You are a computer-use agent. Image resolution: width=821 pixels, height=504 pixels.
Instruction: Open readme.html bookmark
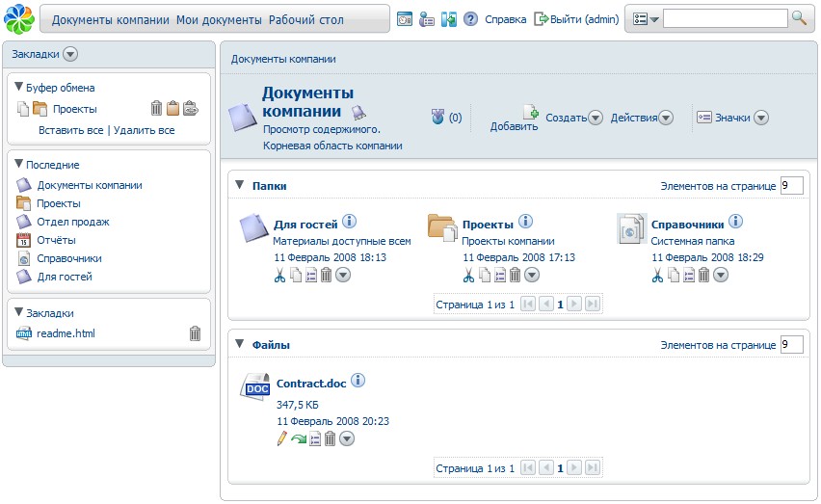(x=66, y=333)
